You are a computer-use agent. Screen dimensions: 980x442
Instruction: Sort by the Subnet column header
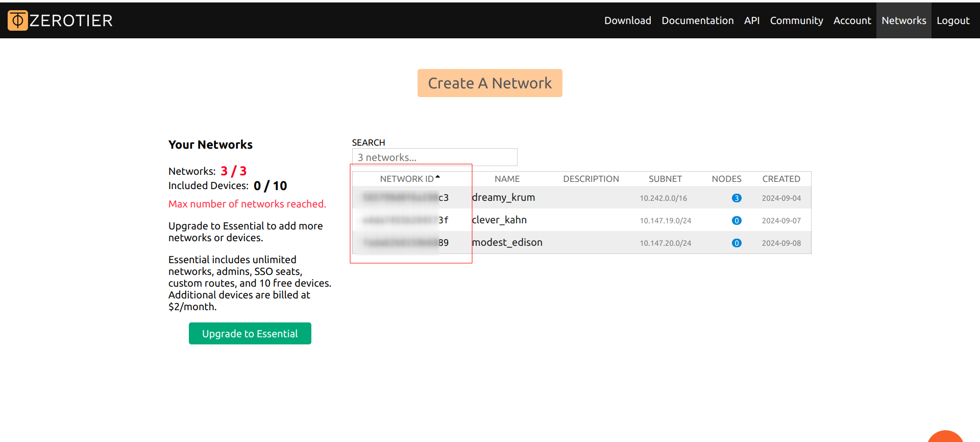point(665,179)
